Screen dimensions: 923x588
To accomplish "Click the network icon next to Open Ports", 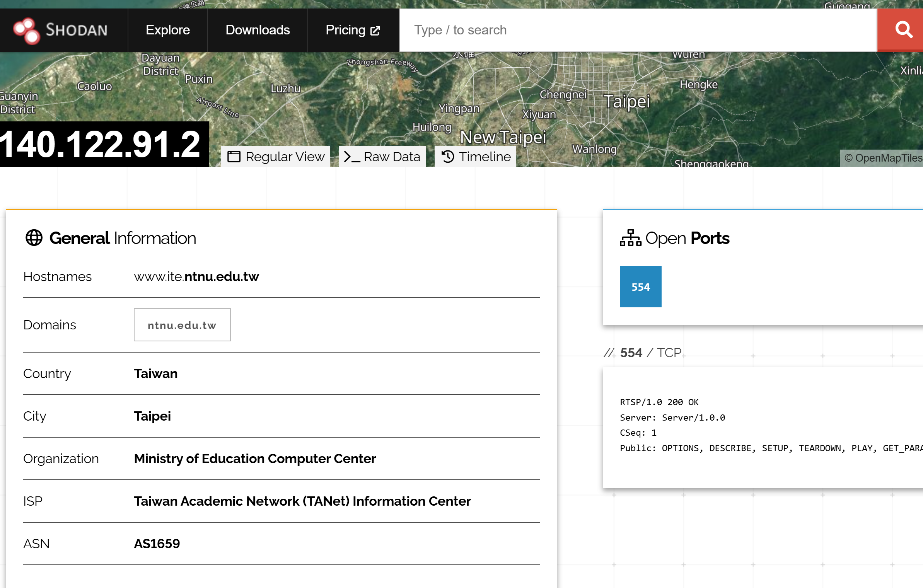I will pos(630,238).
